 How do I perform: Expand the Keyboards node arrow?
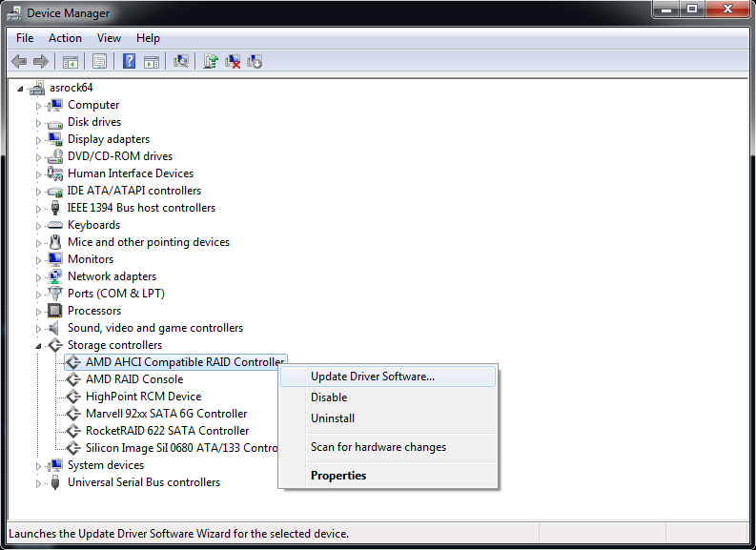(x=38, y=226)
